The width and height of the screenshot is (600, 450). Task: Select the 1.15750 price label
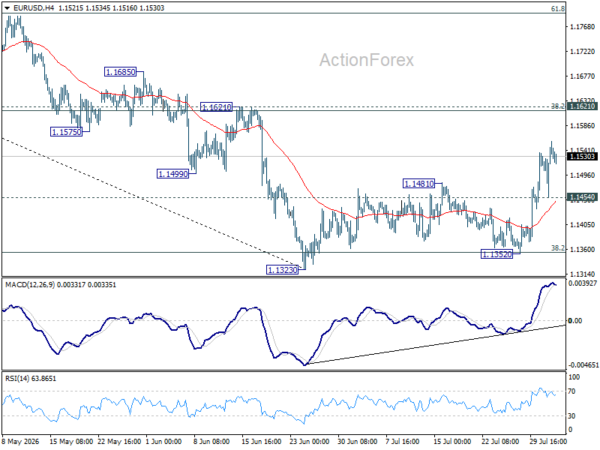(x=66, y=132)
